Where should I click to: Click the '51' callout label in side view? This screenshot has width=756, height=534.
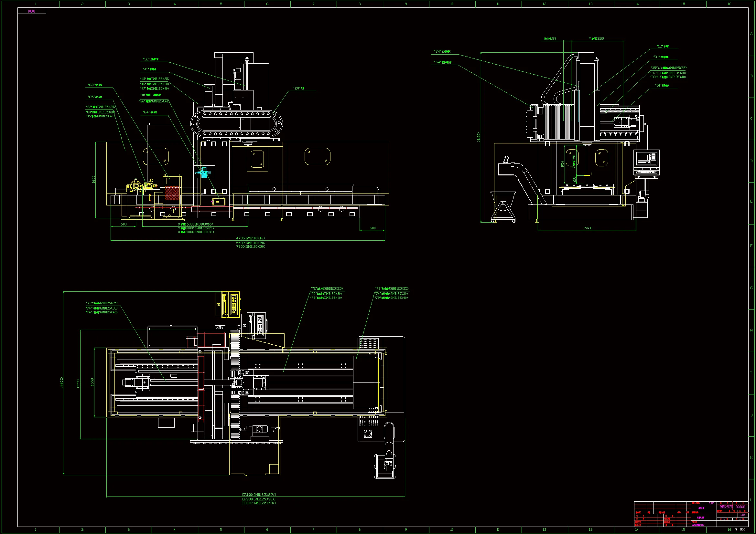662,86
